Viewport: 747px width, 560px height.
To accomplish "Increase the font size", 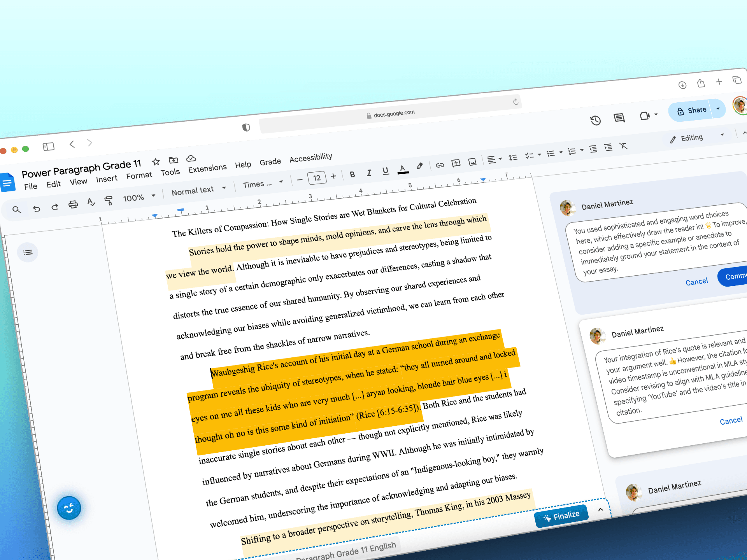I will 333,176.
